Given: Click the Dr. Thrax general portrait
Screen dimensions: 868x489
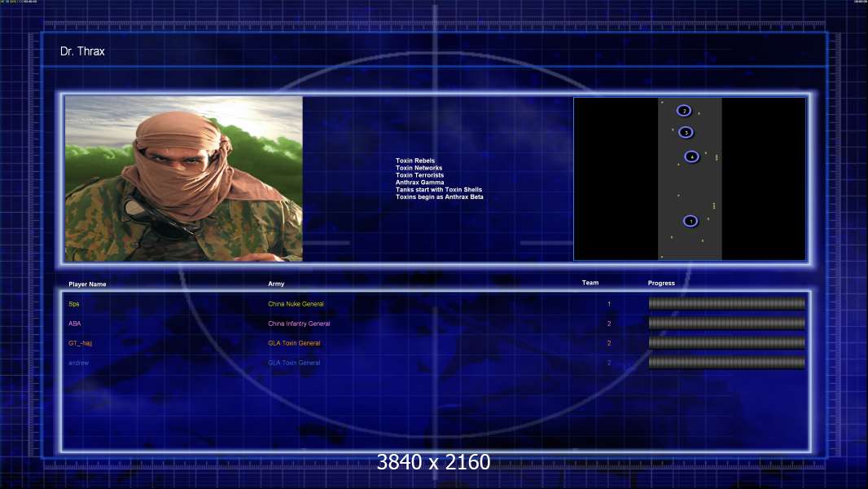Looking at the screenshot, I should point(184,178).
